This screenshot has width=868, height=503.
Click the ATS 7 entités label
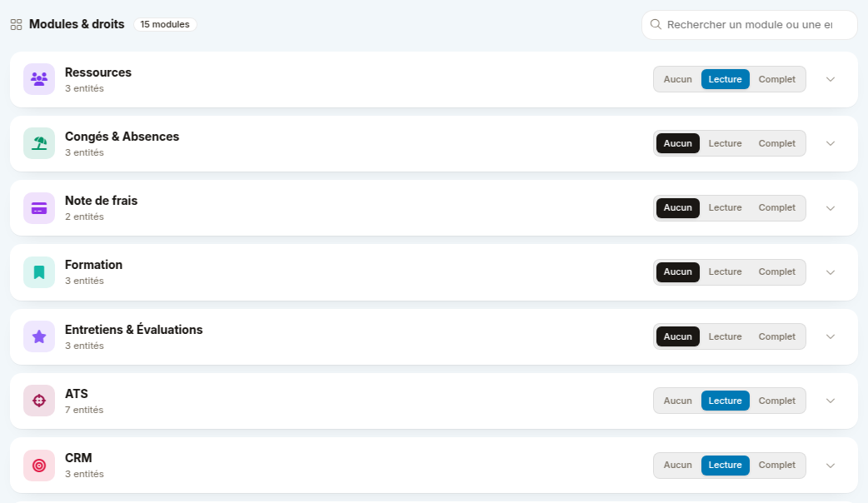pyautogui.click(x=84, y=410)
